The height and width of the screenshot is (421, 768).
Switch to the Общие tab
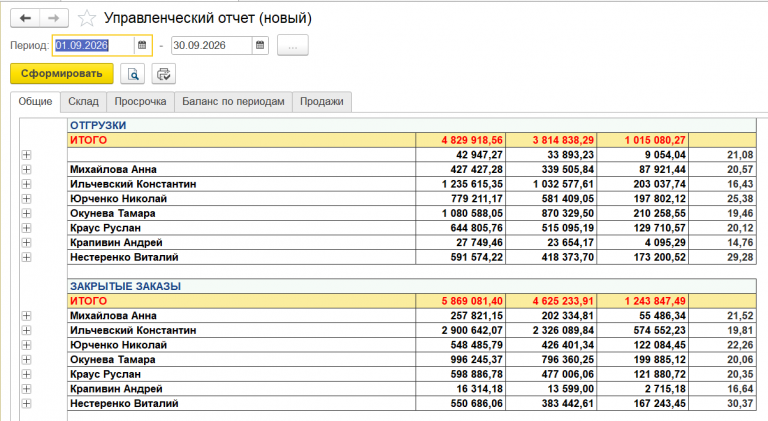click(x=35, y=102)
